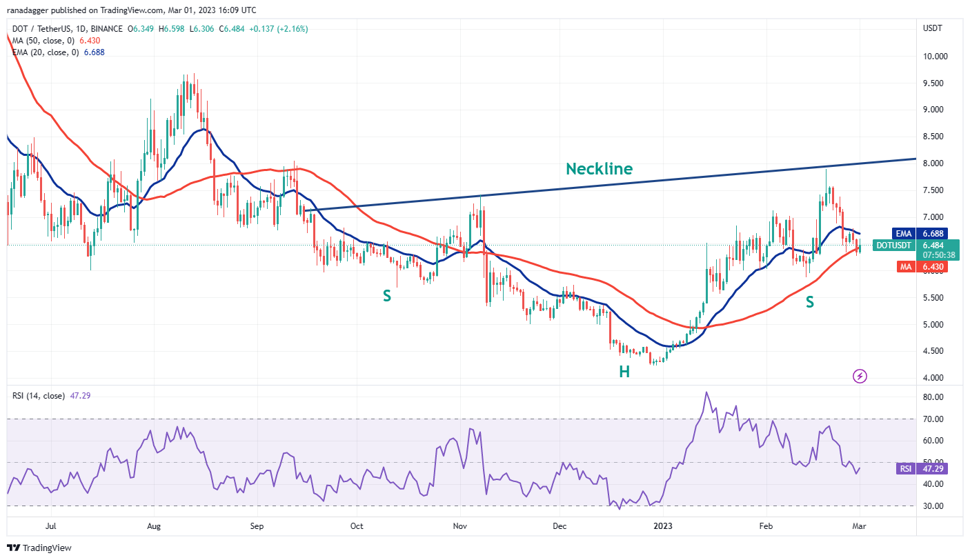Click the 30.00 RSI axis label

(x=935, y=506)
